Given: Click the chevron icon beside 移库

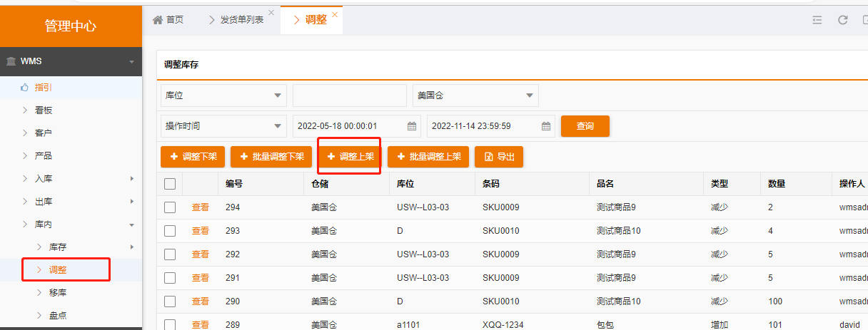Looking at the screenshot, I should [x=39, y=292].
